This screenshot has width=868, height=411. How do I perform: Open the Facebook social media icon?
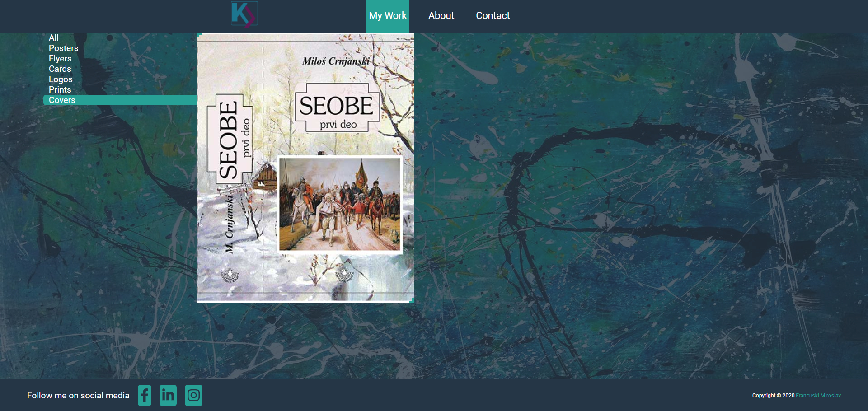(145, 396)
